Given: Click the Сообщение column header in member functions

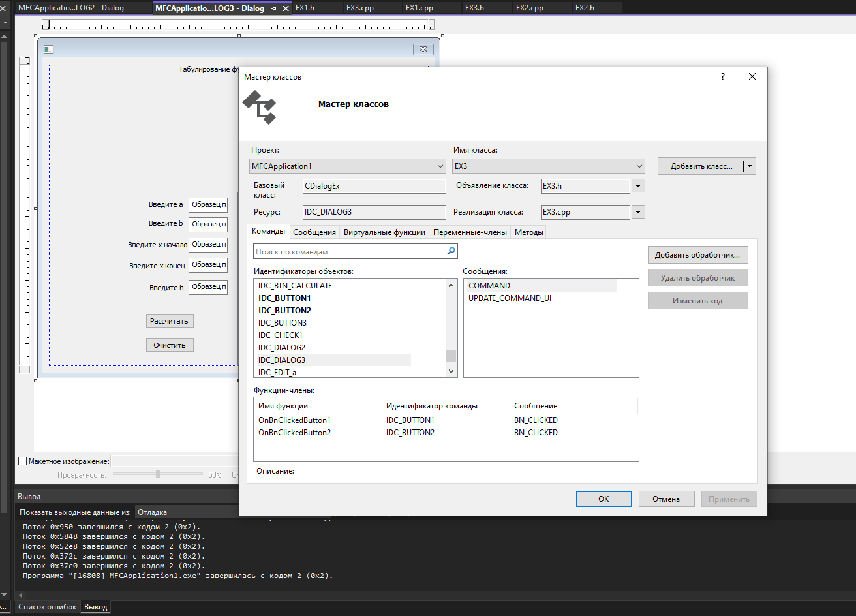Looking at the screenshot, I should coord(573,406).
